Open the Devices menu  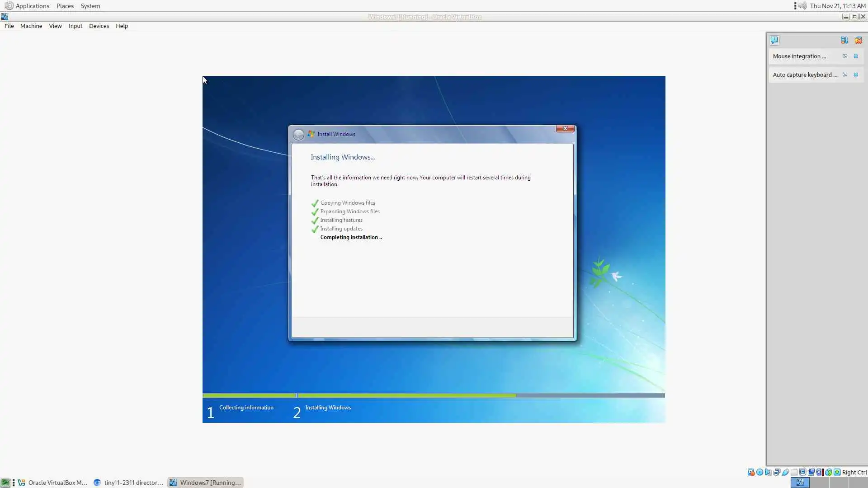tap(99, 26)
